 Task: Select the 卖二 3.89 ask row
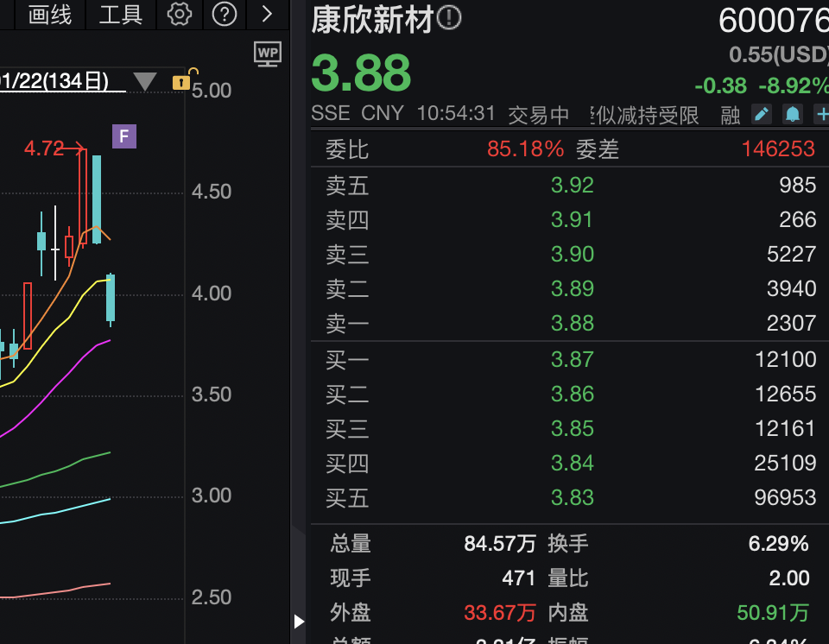coord(570,288)
